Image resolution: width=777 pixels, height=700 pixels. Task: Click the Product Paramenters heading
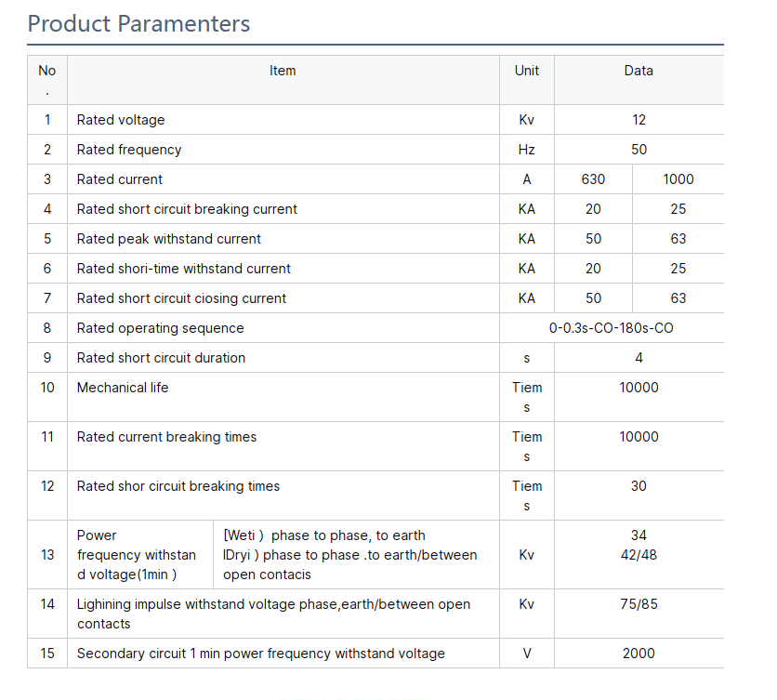point(138,23)
